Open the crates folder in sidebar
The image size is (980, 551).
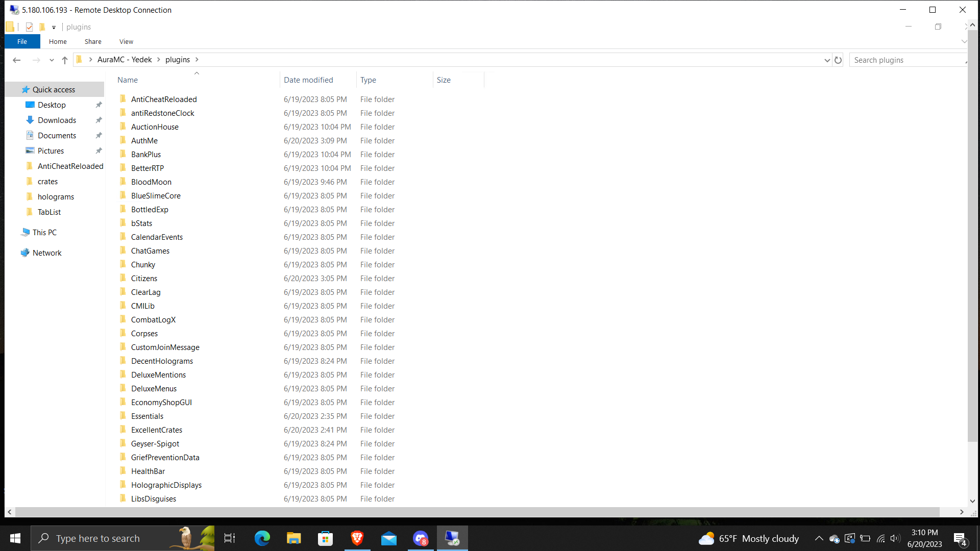tap(47, 182)
